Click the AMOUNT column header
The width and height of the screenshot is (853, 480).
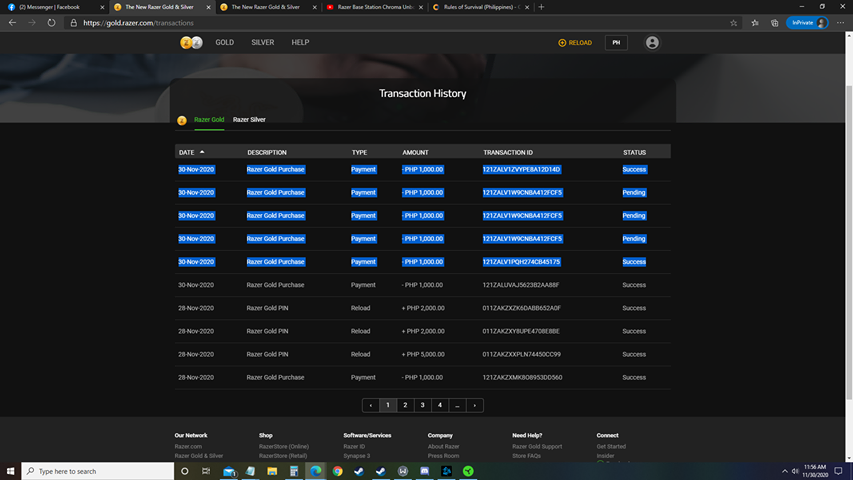point(415,152)
